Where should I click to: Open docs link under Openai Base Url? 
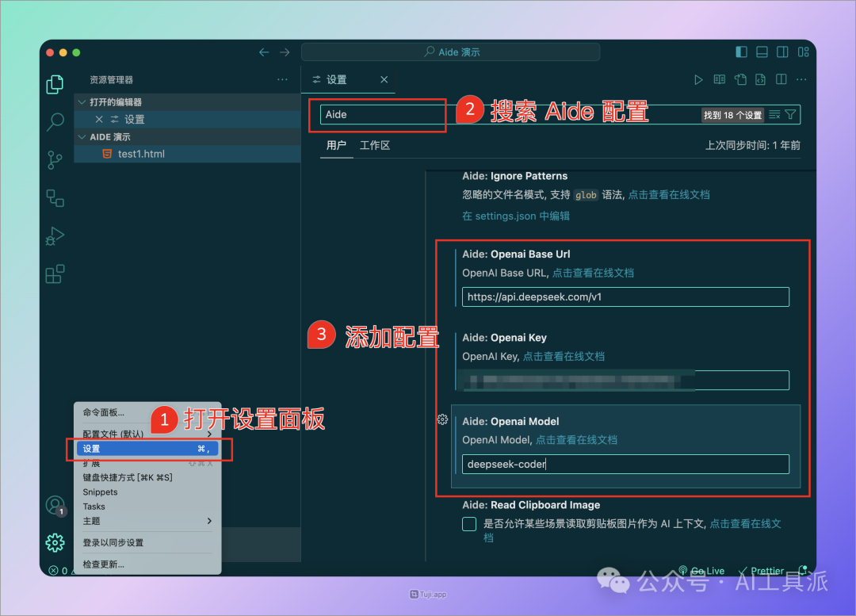tap(594, 273)
